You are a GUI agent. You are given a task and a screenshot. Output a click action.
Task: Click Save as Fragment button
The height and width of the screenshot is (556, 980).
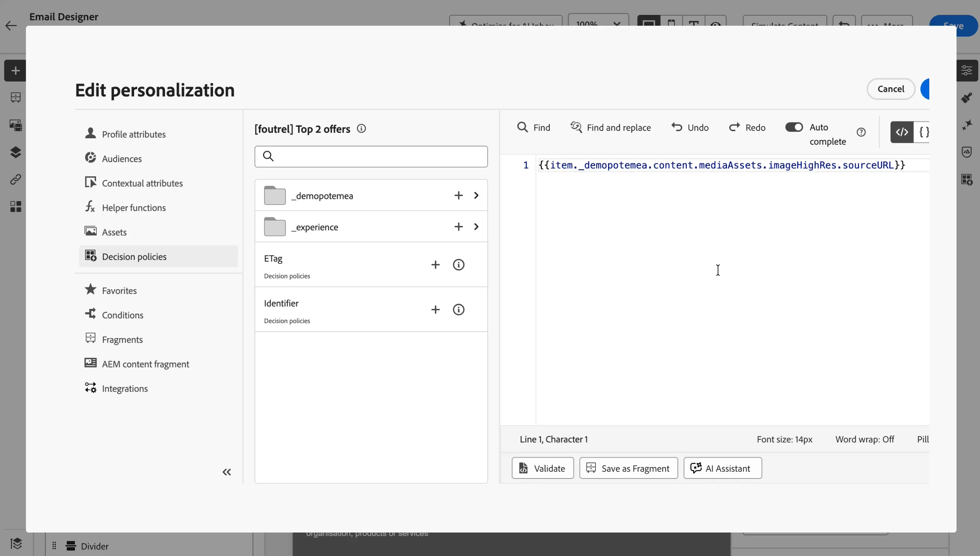[x=628, y=468]
